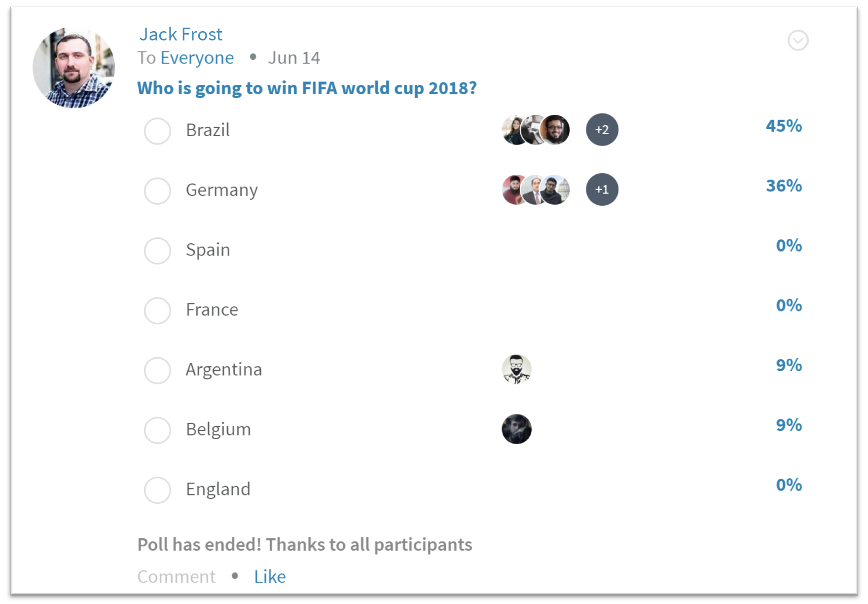Open the post options chevron in the top corner

click(x=797, y=40)
